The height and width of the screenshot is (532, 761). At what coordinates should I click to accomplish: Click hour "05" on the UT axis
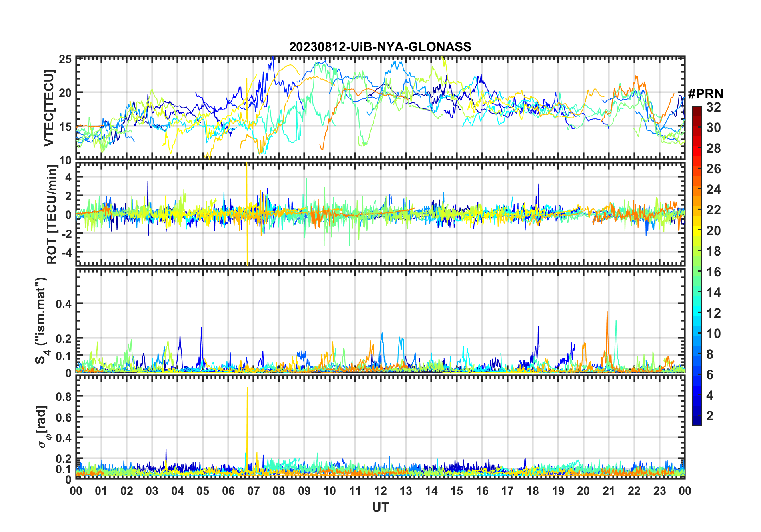pos(203,491)
